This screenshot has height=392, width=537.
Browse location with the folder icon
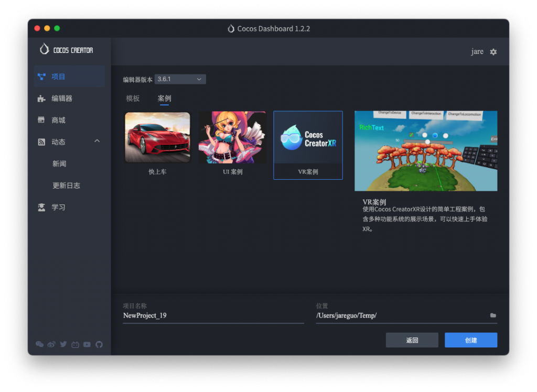493,315
